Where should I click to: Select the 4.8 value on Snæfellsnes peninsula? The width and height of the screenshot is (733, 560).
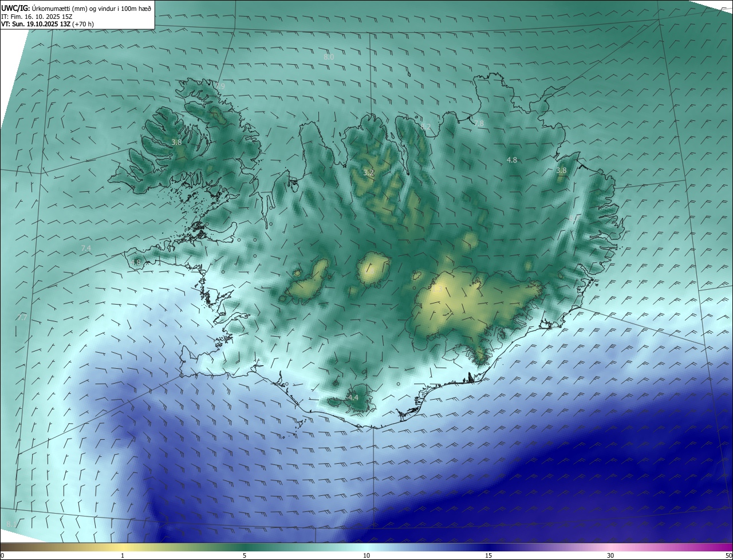pos(136,262)
